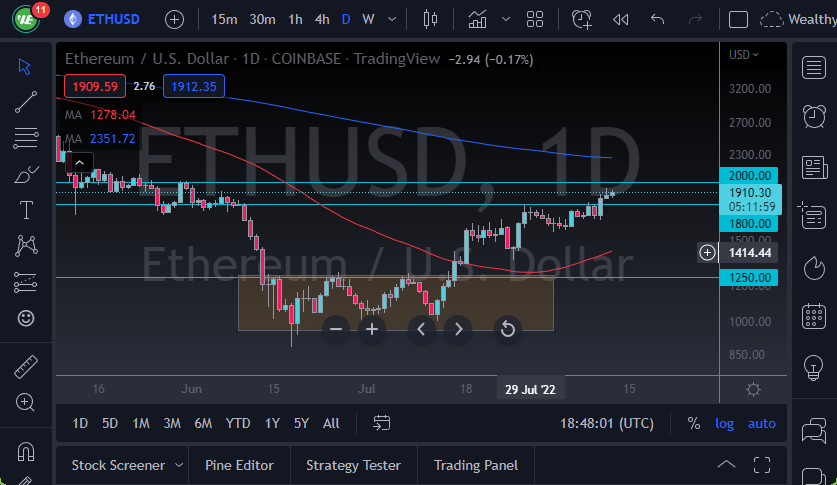Select the 2000.00 horizontal line label
The image size is (837, 485).
[749, 176]
